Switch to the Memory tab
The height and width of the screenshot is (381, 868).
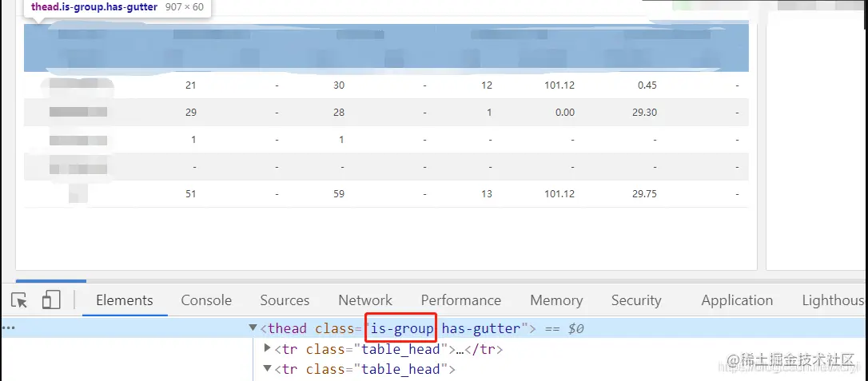point(556,300)
